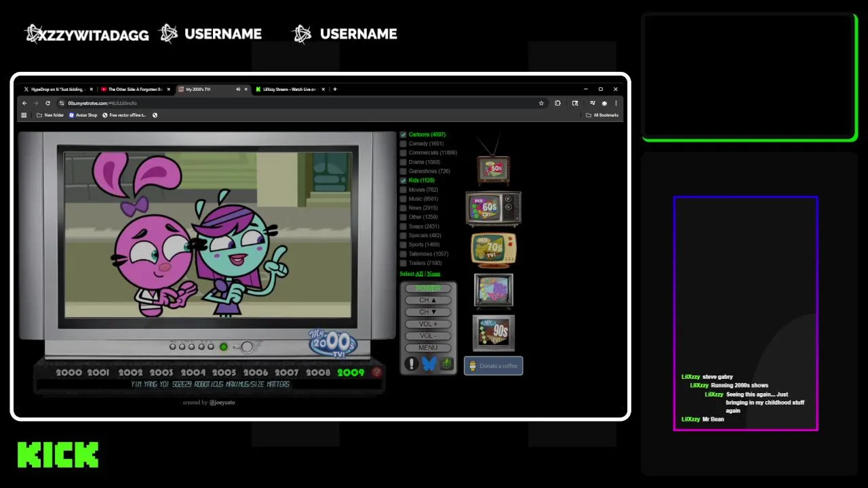The height and width of the screenshot is (488, 868).
Task: Enable the Drama category checkbox
Action: coord(403,162)
